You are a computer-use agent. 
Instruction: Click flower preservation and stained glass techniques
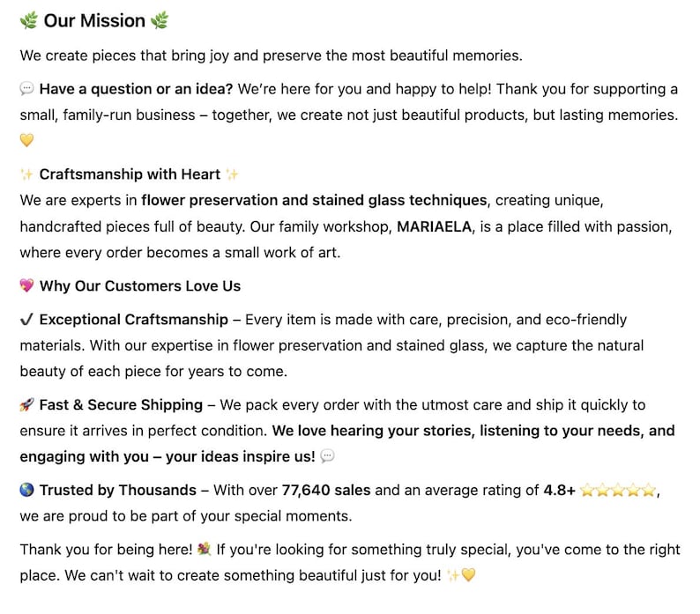tap(313, 200)
